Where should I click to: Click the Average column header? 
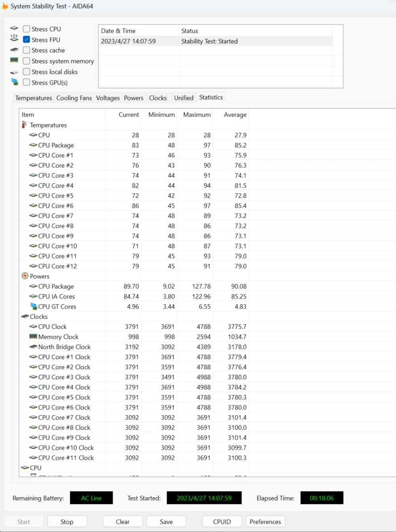click(231, 115)
